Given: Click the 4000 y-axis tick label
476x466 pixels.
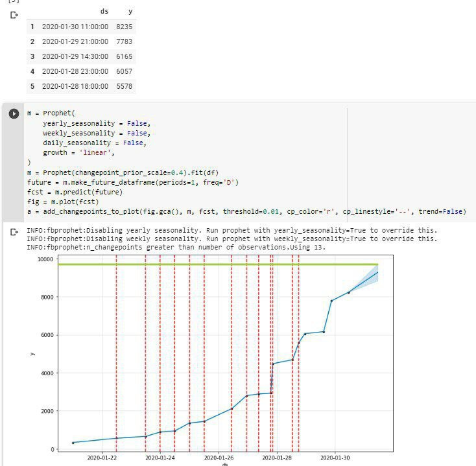Looking at the screenshot, I should pyautogui.click(x=47, y=373).
